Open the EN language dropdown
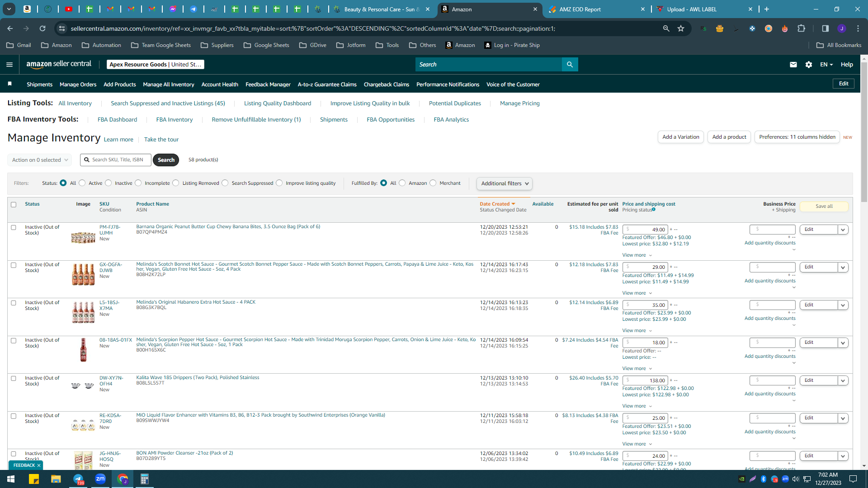Image resolution: width=868 pixels, height=488 pixels. tap(826, 65)
